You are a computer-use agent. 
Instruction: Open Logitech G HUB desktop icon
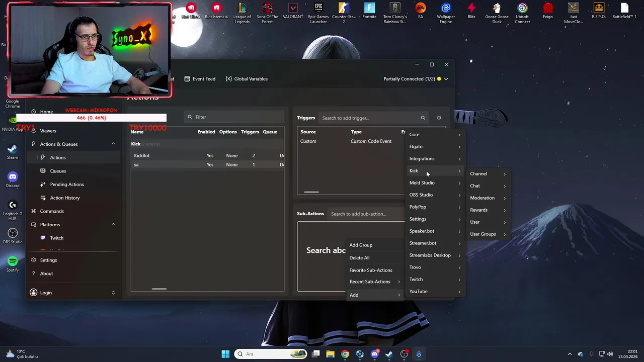coord(13,210)
